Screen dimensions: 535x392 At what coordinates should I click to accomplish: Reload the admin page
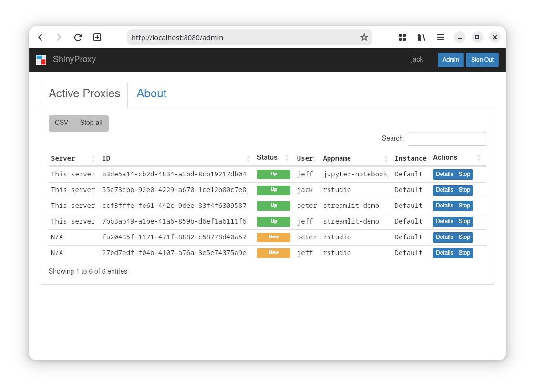pos(78,37)
